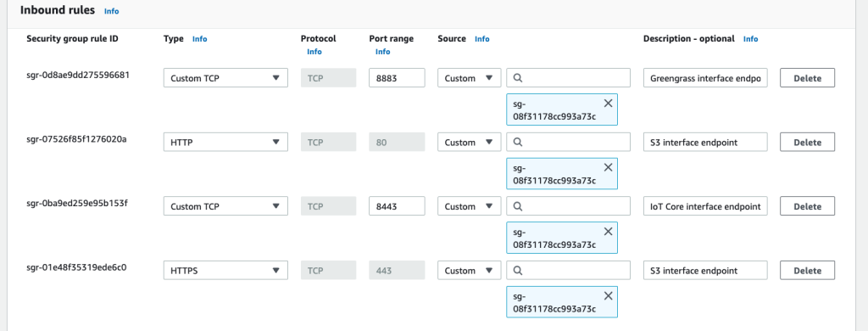Screen dimensions: 868x331
Task: Open the Source dropdown in the HTTP rule row
Action: click(x=469, y=142)
